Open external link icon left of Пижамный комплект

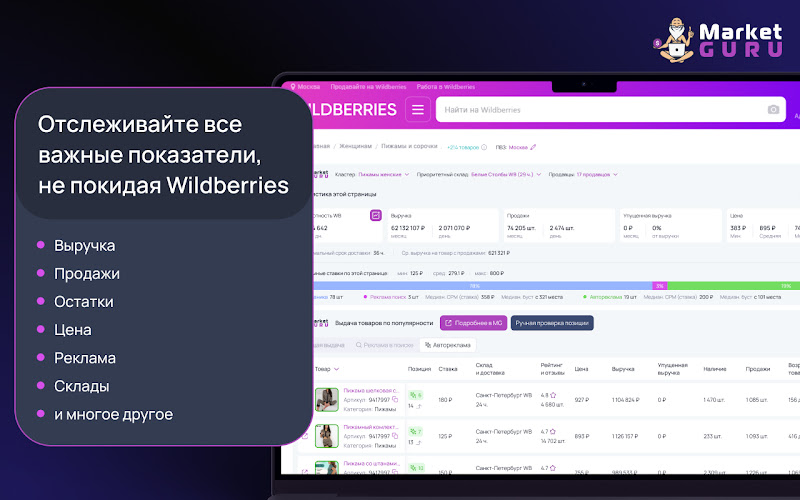[x=305, y=436]
